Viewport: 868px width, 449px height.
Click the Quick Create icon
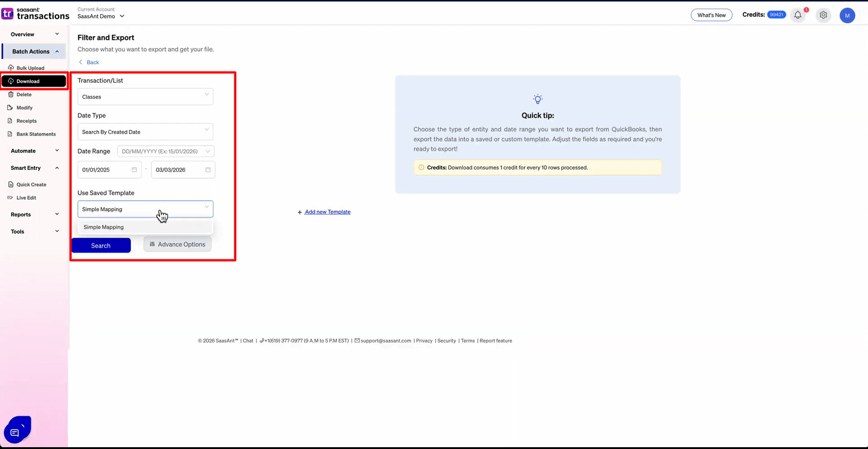(x=11, y=184)
